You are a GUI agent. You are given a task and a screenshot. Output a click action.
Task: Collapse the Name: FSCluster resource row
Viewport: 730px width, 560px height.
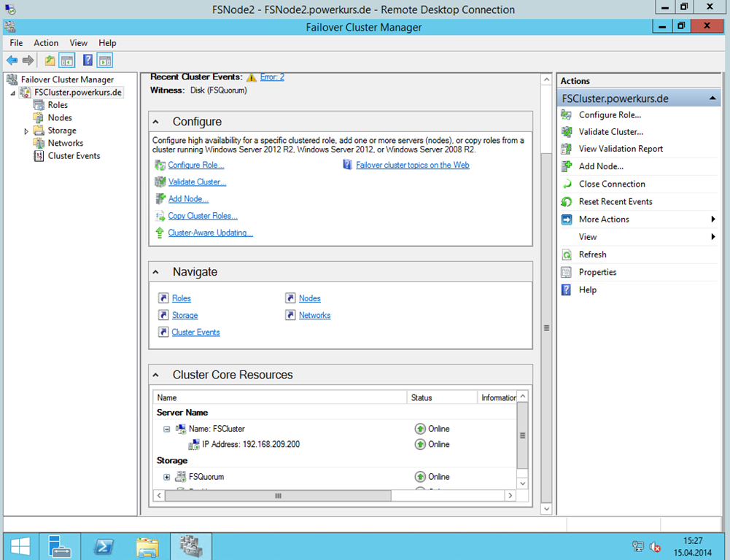pyautogui.click(x=167, y=429)
